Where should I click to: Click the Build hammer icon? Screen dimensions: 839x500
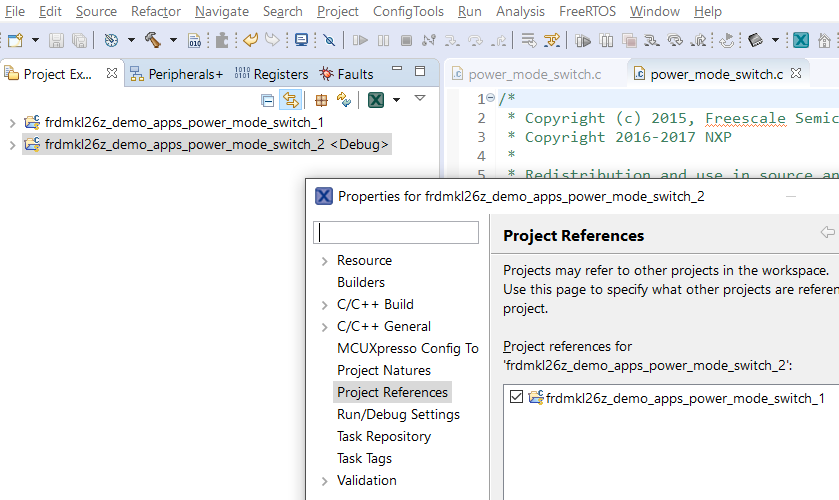coord(153,40)
